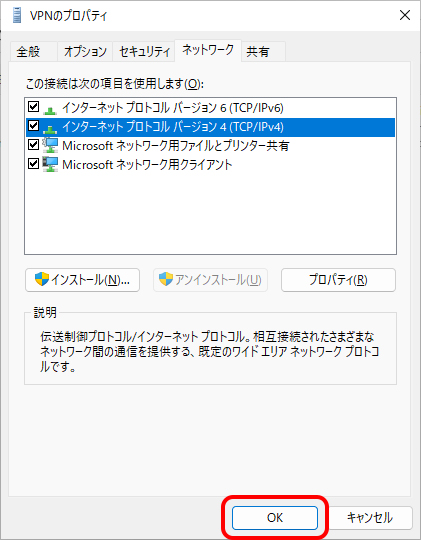Image resolution: width=421 pixels, height=540 pixels.
Task: Toggle file and printer sharing checkbox
Action: 33,144
